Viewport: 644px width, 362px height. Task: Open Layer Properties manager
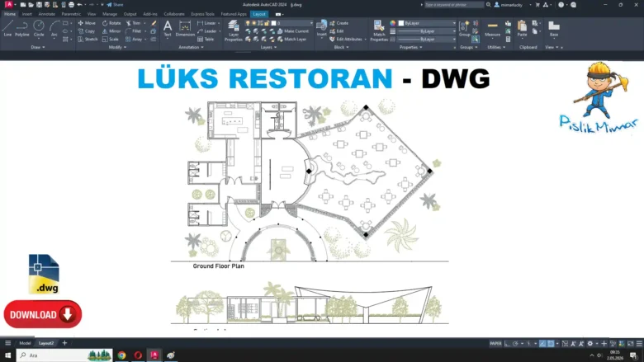pos(234,31)
